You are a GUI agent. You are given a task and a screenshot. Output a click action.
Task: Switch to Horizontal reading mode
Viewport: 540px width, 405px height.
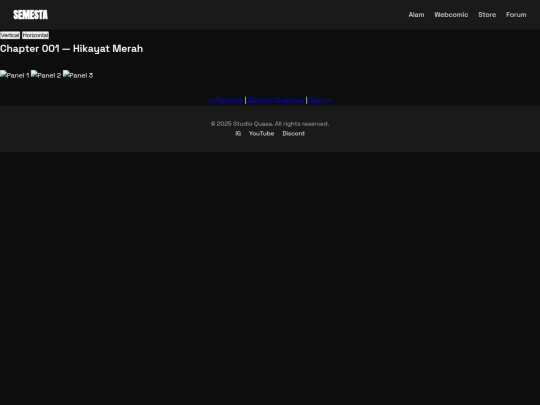35,35
